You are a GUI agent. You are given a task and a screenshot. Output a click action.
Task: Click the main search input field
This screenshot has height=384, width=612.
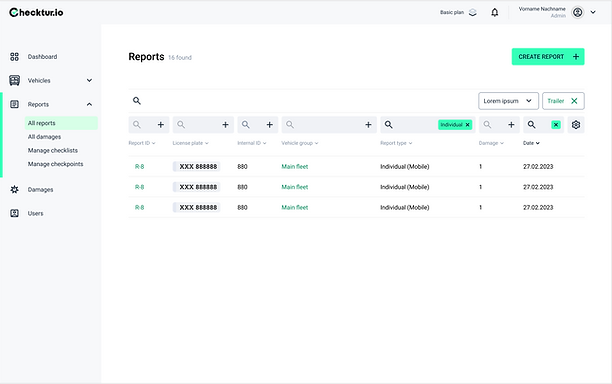pyautogui.click(x=301, y=101)
